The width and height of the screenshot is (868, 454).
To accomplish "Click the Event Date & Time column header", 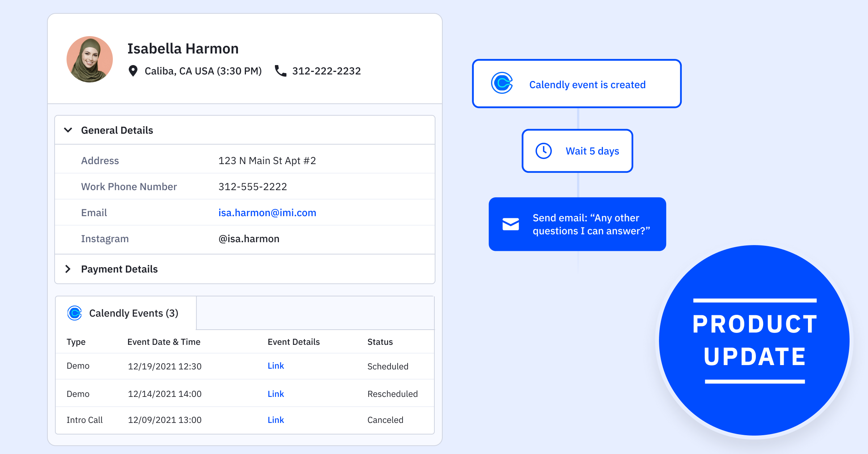I will (x=164, y=342).
